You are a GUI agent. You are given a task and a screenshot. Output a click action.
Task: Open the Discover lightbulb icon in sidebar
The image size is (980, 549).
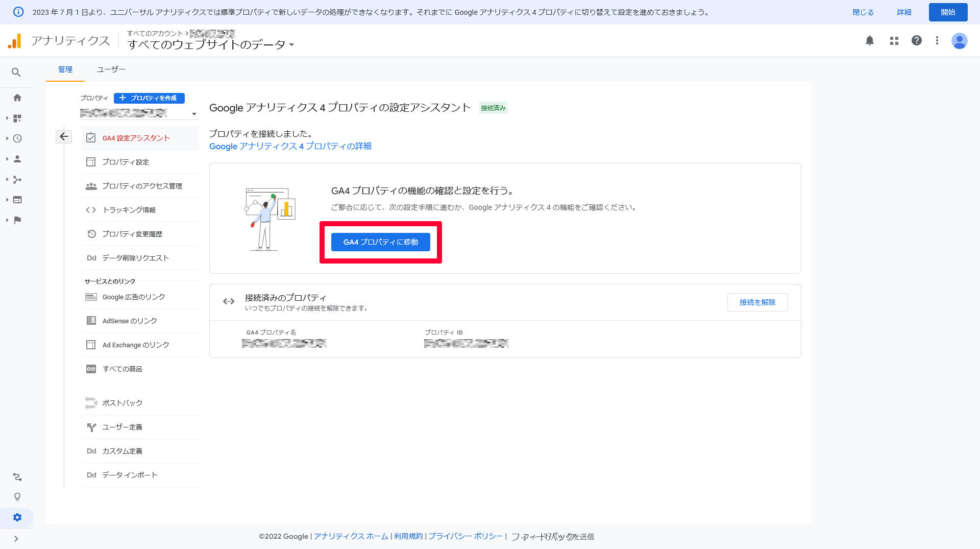17,497
